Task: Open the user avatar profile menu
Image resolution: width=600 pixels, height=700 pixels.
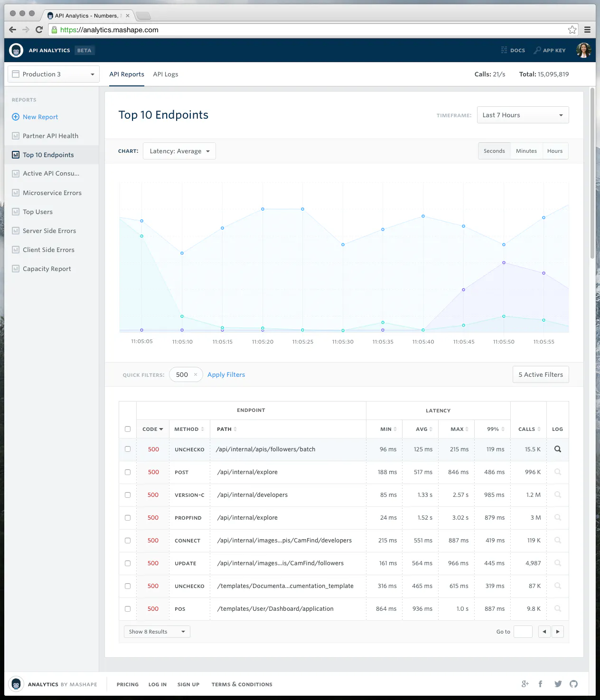Action: pyautogui.click(x=583, y=50)
